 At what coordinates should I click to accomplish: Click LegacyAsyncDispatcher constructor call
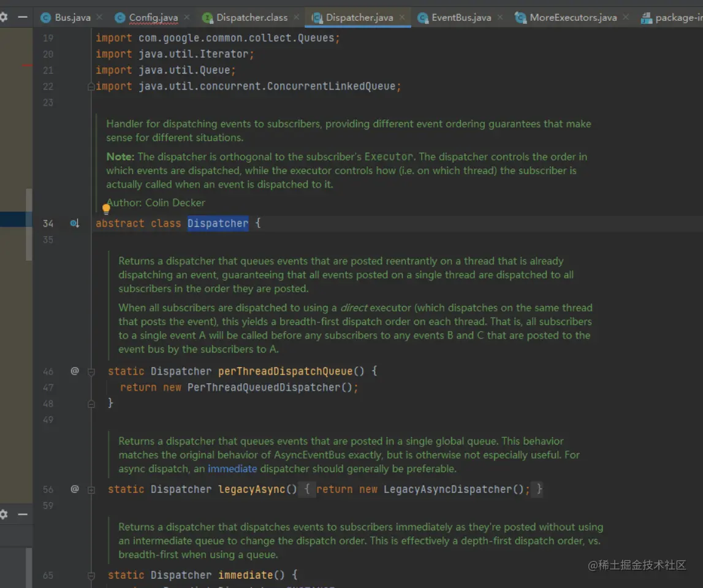pyautogui.click(x=447, y=489)
